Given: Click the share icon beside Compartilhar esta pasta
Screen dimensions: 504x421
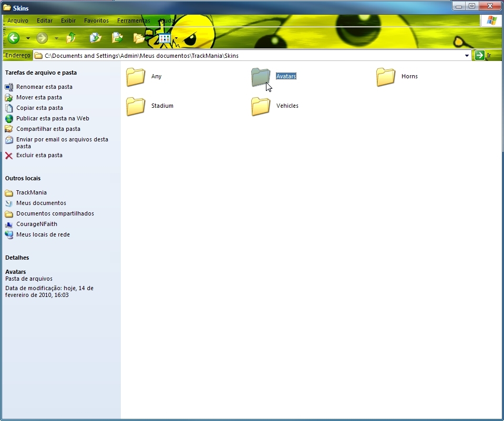Looking at the screenshot, I should tap(9, 129).
